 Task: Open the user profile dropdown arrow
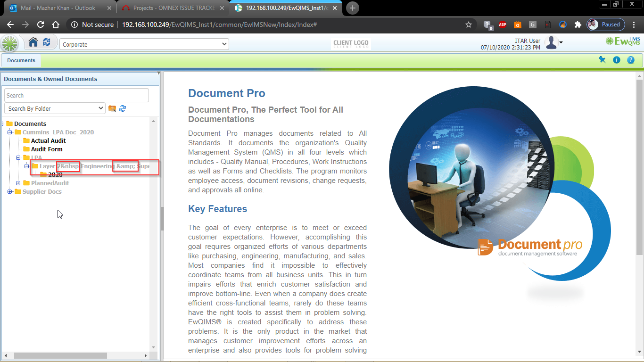[561, 43]
